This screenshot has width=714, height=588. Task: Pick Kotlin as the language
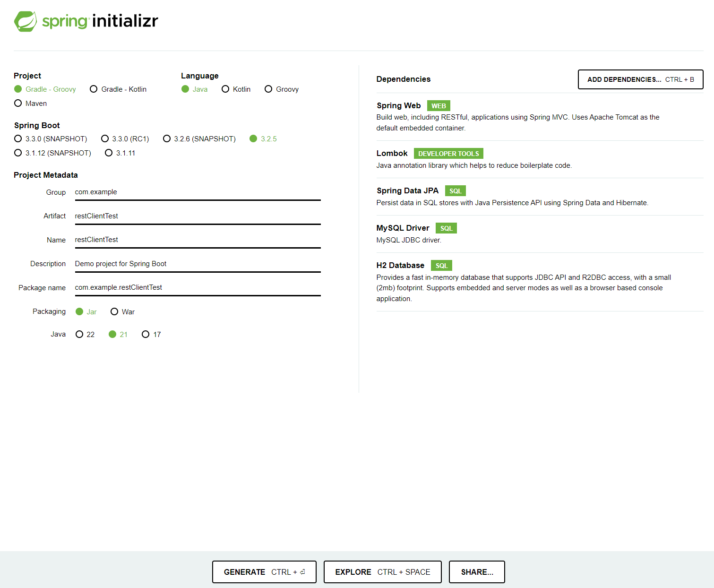tap(236, 89)
